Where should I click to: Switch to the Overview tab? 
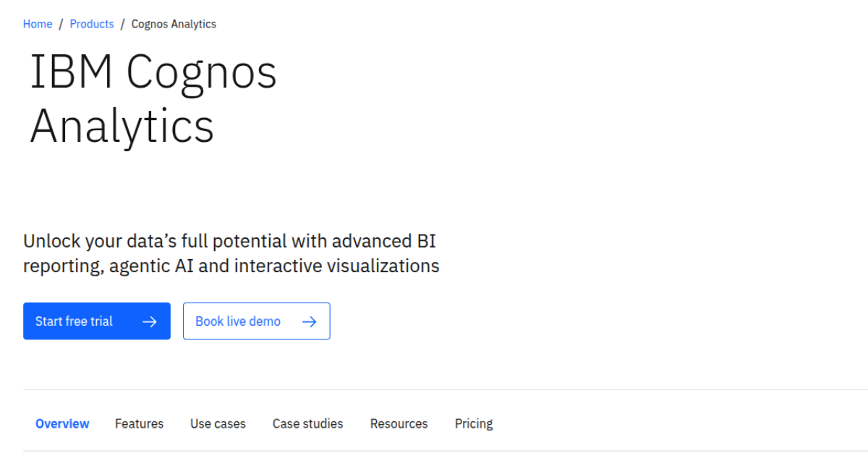[62, 423]
